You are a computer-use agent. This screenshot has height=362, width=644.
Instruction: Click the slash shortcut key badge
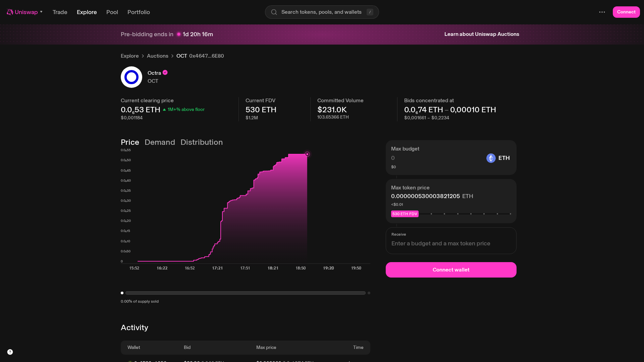370,12
